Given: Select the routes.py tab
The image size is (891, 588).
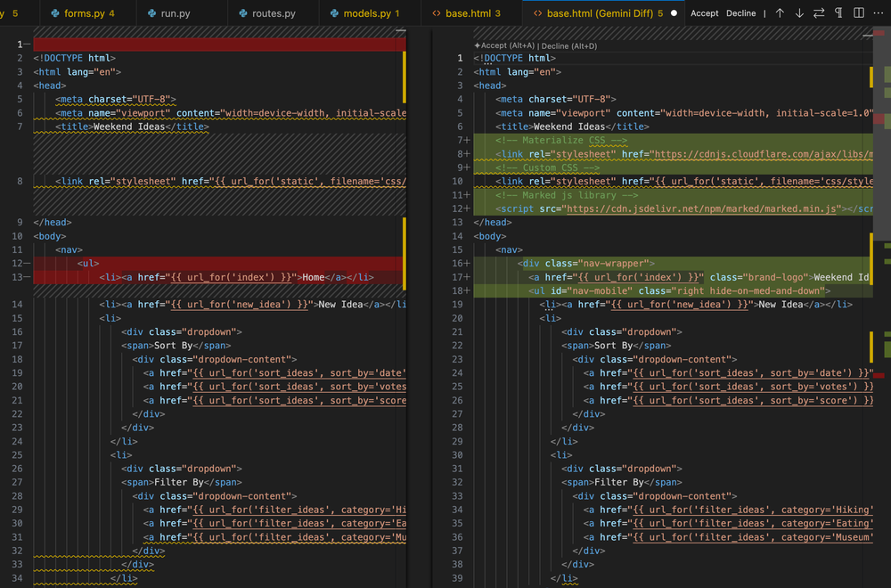Looking at the screenshot, I should pos(274,13).
